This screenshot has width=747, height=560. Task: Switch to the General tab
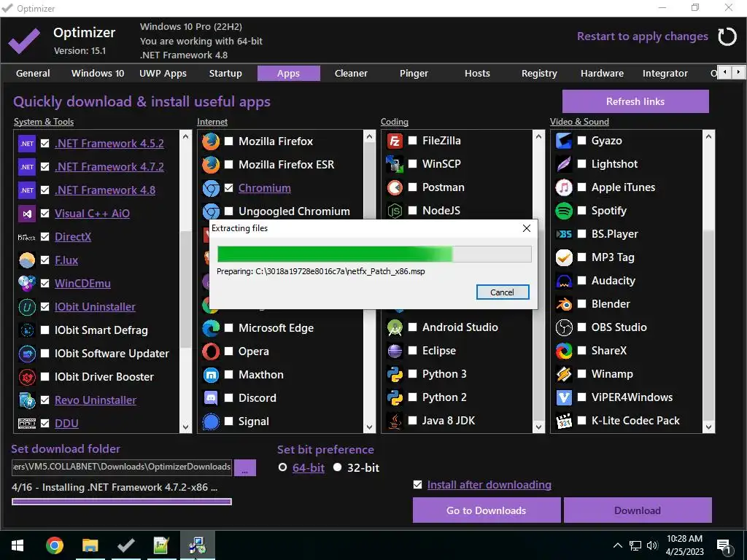click(x=33, y=74)
